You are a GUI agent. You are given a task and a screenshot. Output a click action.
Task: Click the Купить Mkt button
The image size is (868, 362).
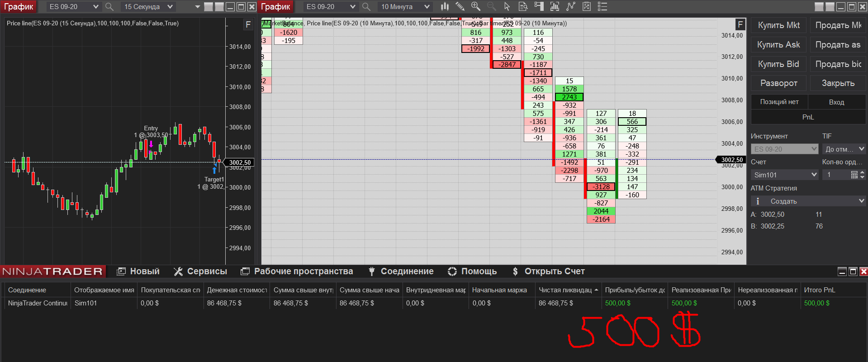pos(779,25)
